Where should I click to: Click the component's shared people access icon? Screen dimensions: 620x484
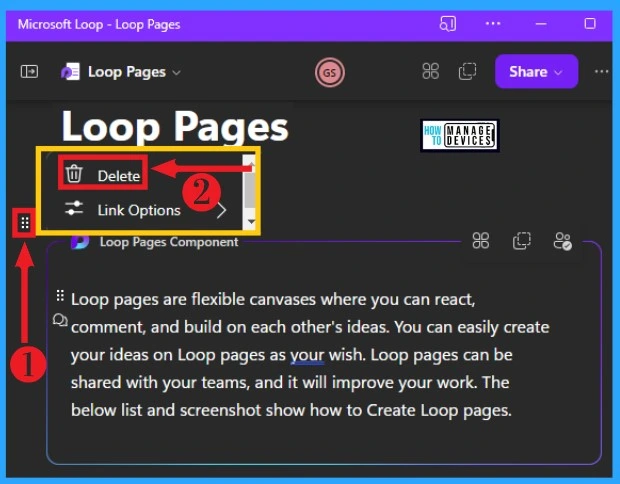click(x=562, y=241)
